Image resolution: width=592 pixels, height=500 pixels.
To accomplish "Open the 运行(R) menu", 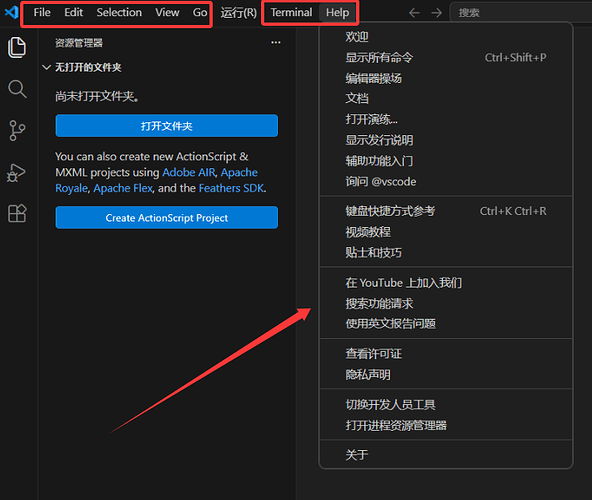I will click(239, 12).
